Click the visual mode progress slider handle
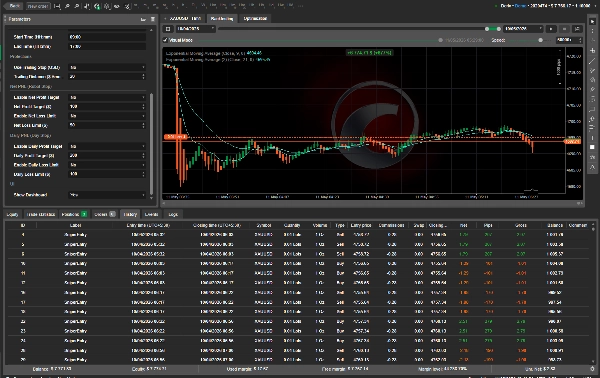 [x=440, y=40]
